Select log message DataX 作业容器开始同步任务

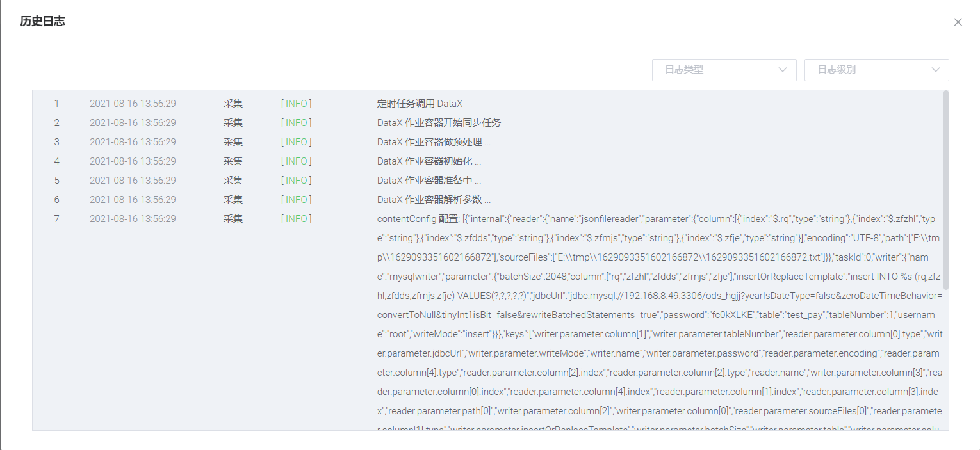click(x=439, y=122)
